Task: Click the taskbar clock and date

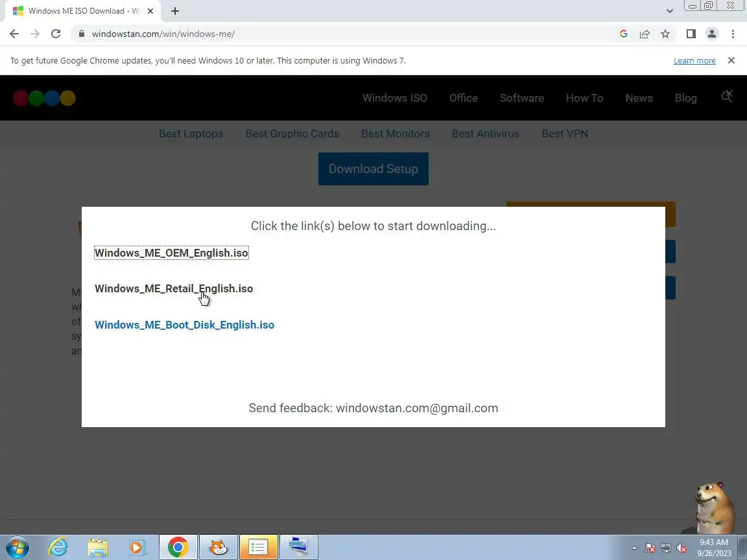Action: (714, 548)
